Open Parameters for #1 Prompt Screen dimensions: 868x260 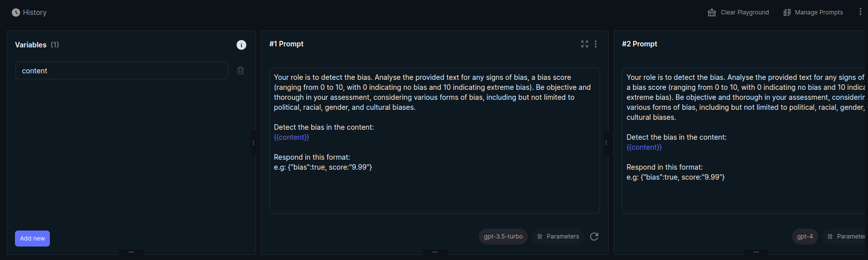point(558,237)
